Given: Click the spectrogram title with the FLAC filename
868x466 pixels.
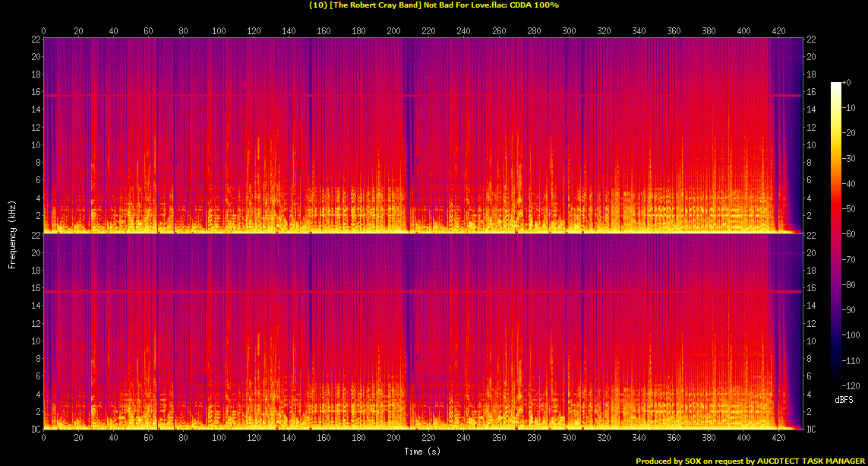Looking at the screenshot, I should coord(434,5).
